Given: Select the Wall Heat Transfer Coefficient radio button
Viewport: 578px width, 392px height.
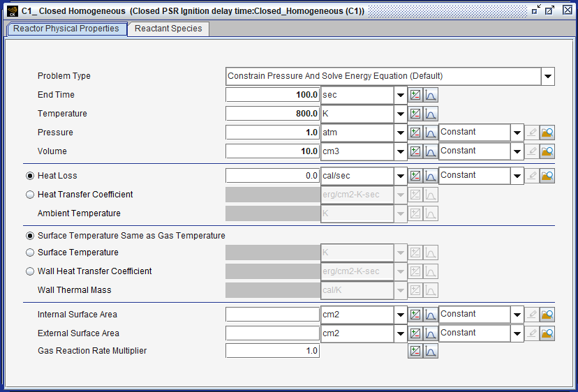Looking at the screenshot, I should point(30,271).
